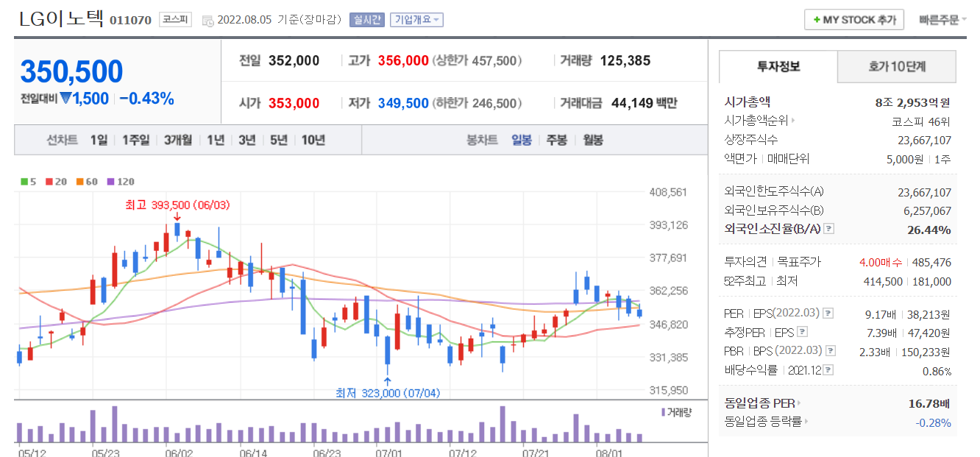Select the 3개월 line chart period

tap(178, 140)
